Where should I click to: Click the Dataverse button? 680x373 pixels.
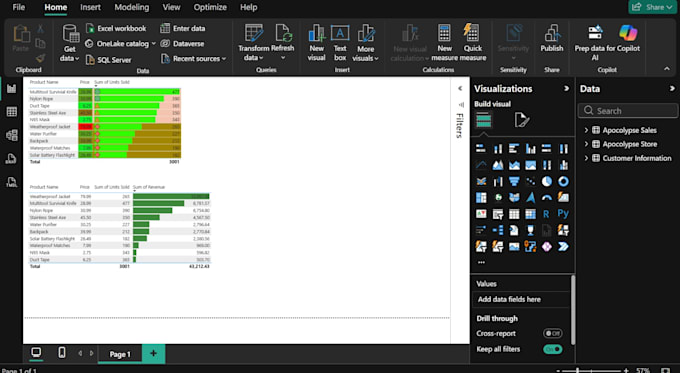point(182,43)
